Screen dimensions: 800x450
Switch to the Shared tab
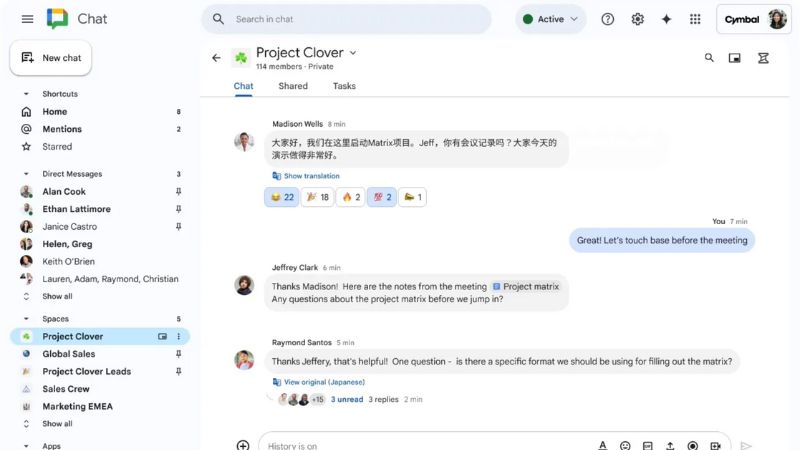[x=293, y=86]
